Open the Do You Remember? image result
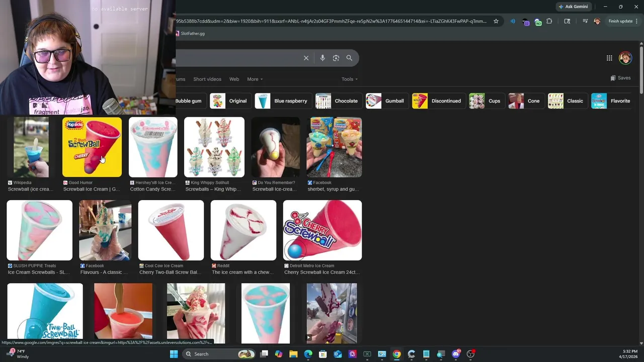 (x=276, y=147)
